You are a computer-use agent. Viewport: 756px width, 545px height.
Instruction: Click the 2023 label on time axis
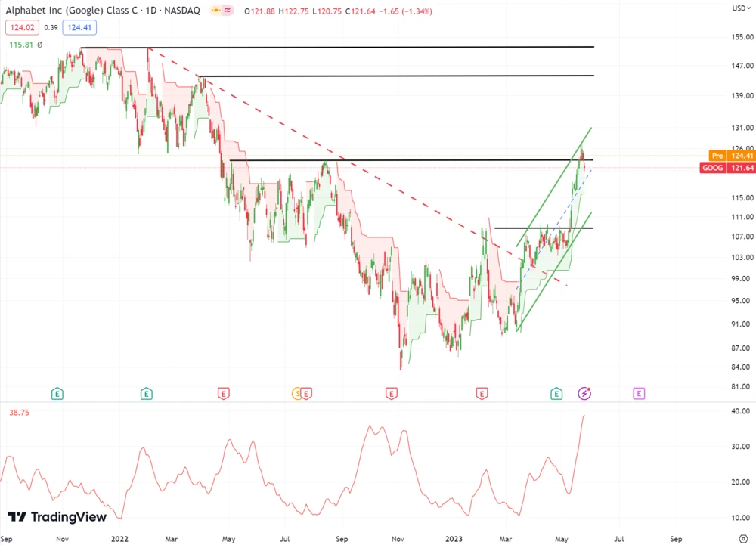(x=455, y=539)
